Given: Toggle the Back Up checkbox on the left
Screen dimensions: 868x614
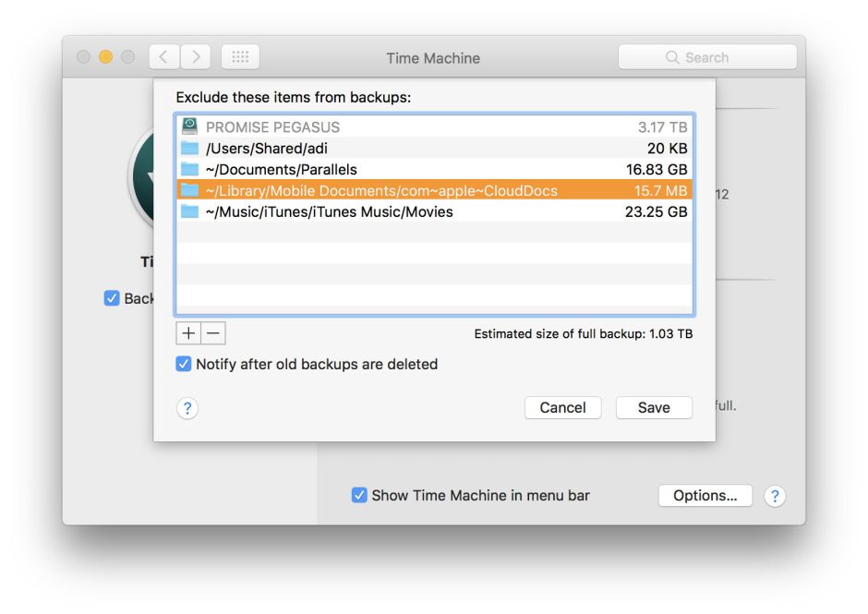Looking at the screenshot, I should click(112, 297).
